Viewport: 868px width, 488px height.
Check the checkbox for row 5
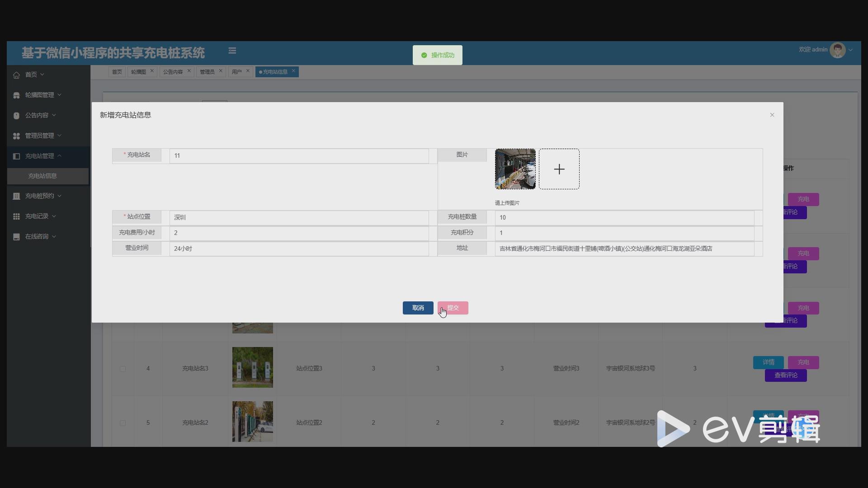point(123,423)
